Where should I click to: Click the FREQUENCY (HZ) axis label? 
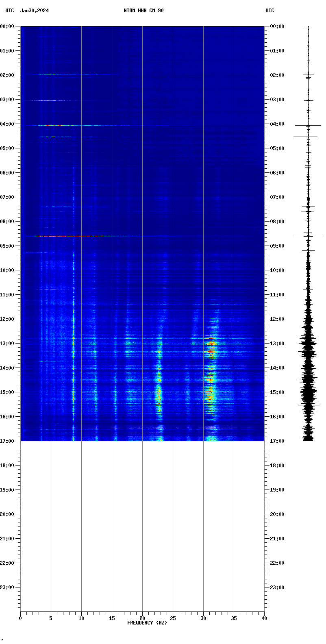(147, 623)
